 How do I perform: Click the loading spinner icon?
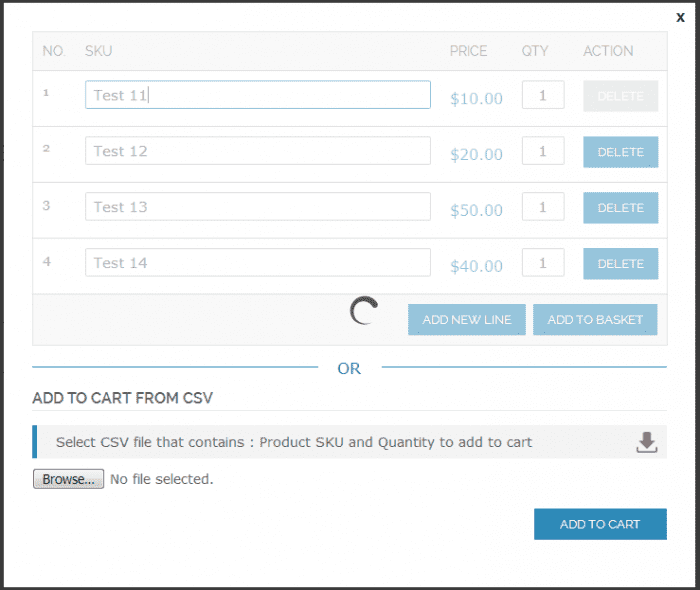coord(364,312)
